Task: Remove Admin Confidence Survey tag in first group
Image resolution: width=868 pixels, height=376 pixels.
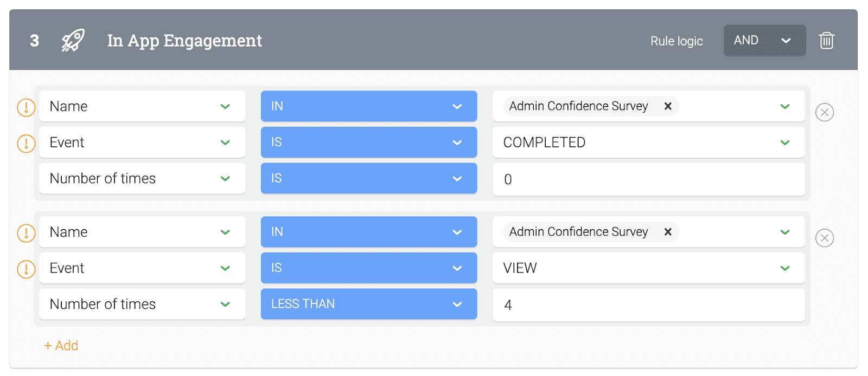Action: [x=668, y=106]
